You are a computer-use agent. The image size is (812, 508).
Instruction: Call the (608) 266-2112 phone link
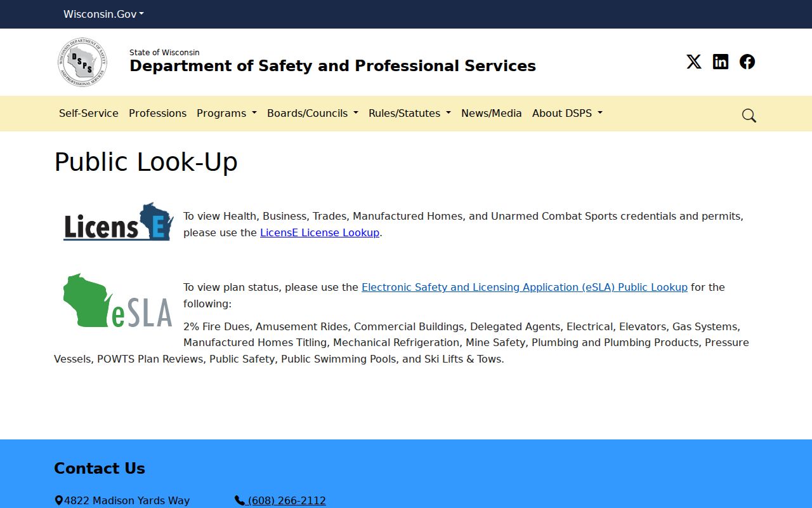pyautogui.click(x=287, y=500)
